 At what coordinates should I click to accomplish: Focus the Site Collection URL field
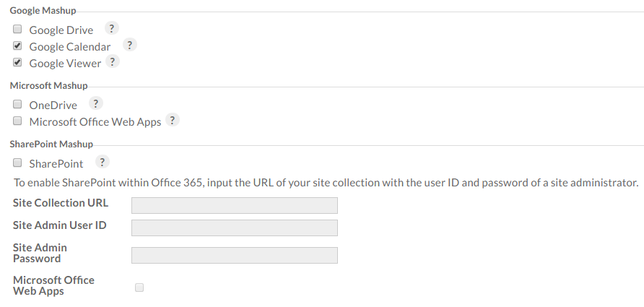235,205
